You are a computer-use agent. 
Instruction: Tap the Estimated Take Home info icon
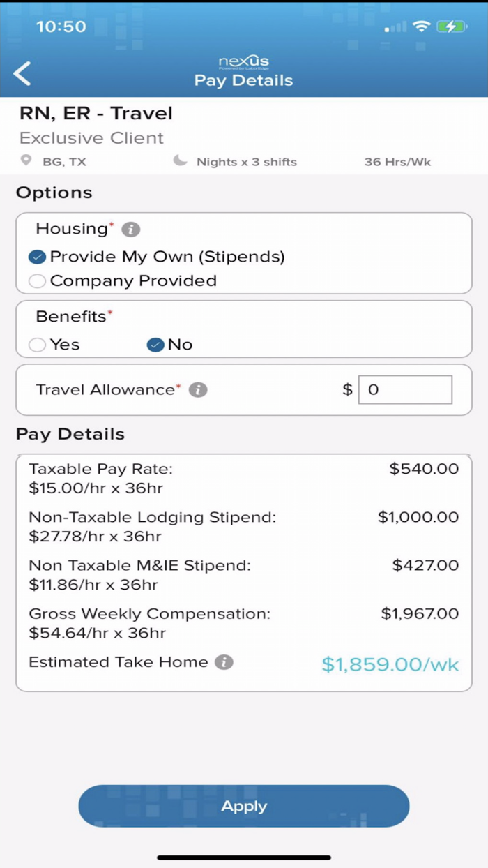click(223, 663)
